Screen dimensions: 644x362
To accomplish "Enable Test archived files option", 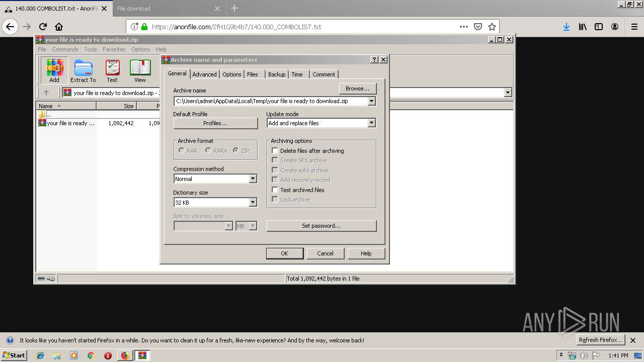I will click(x=275, y=190).
